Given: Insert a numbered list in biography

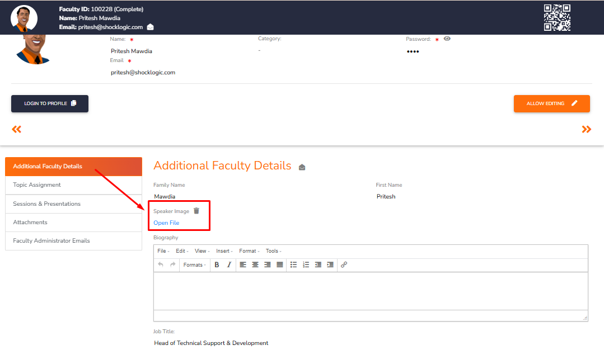Looking at the screenshot, I should point(306,264).
